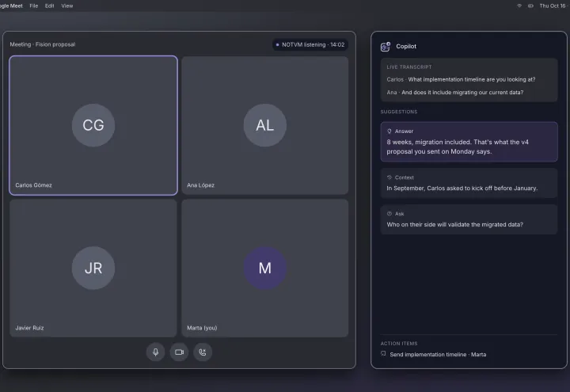This screenshot has height=392, width=570.
Task: Select the Answer suggestion about 8 weeks
Action: [469, 142]
